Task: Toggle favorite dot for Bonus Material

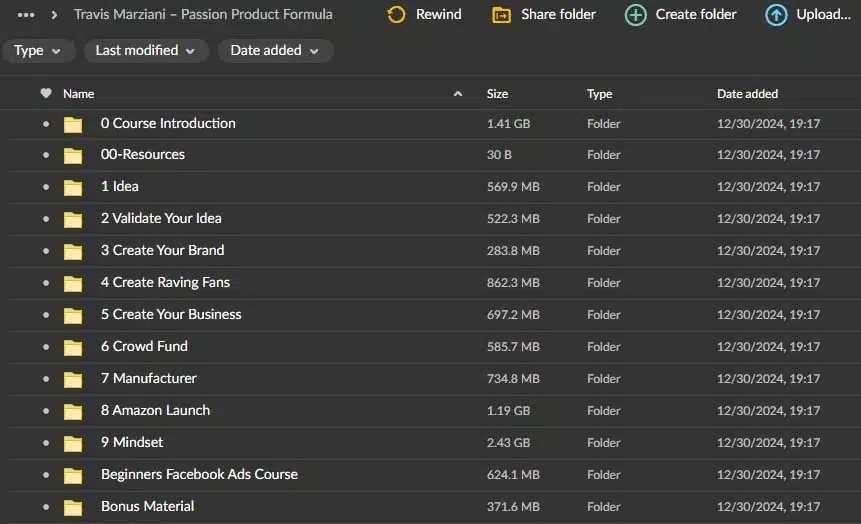Action: [x=46, y=507]
